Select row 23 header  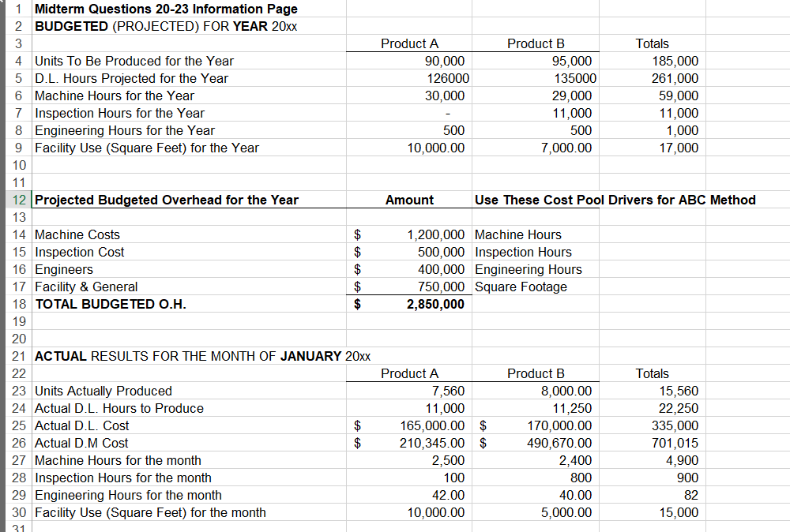tap(19, 391)
